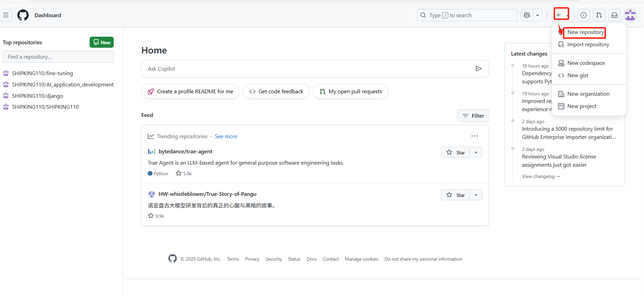
Task: Star the bytedance/trae-agent repository
Action: click(x=455, y=152)
